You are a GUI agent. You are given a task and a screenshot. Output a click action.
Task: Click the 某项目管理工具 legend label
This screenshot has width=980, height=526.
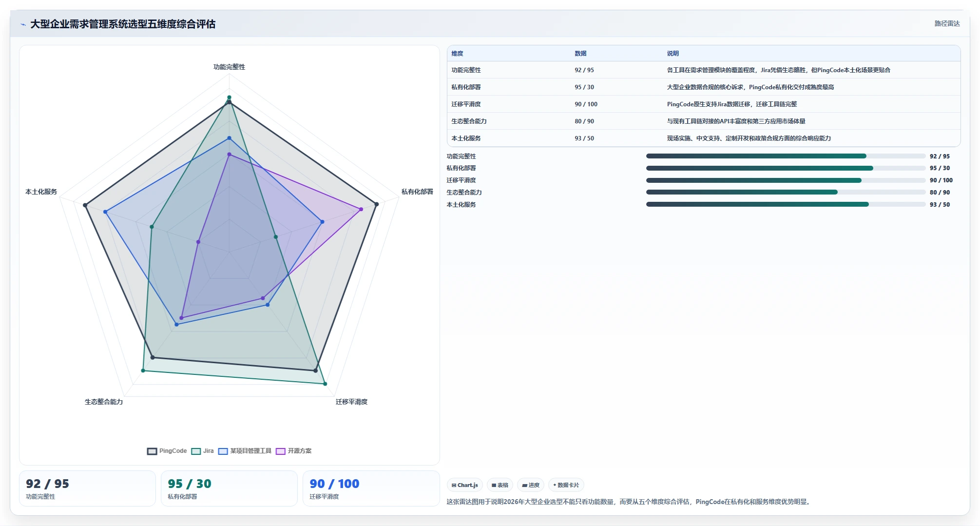pos(251,451)
